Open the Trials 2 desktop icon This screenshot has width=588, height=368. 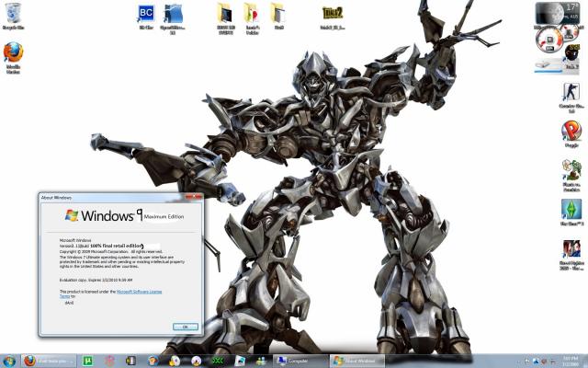333,17
